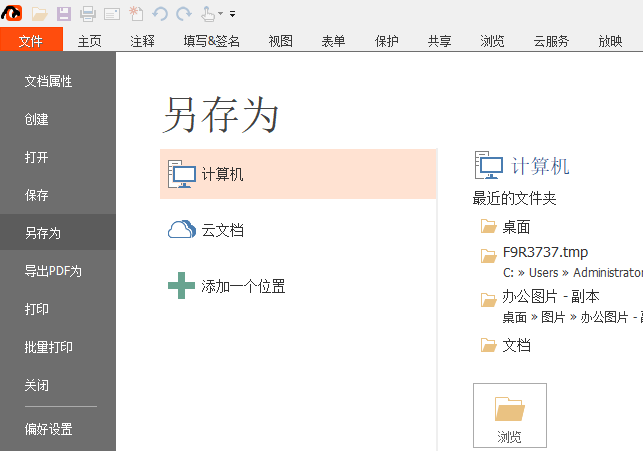Switch to the 注释 tab

coord(142,41)
